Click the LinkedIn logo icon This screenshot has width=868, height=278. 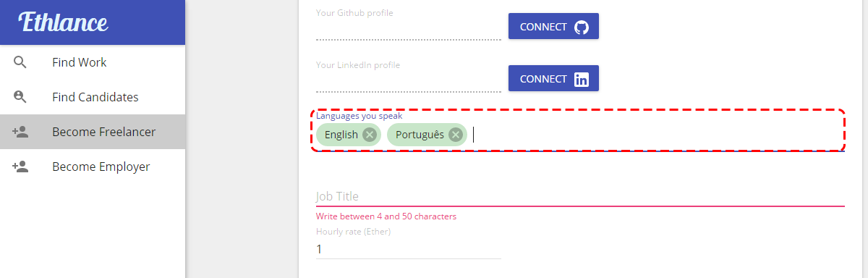coord(582,79)
